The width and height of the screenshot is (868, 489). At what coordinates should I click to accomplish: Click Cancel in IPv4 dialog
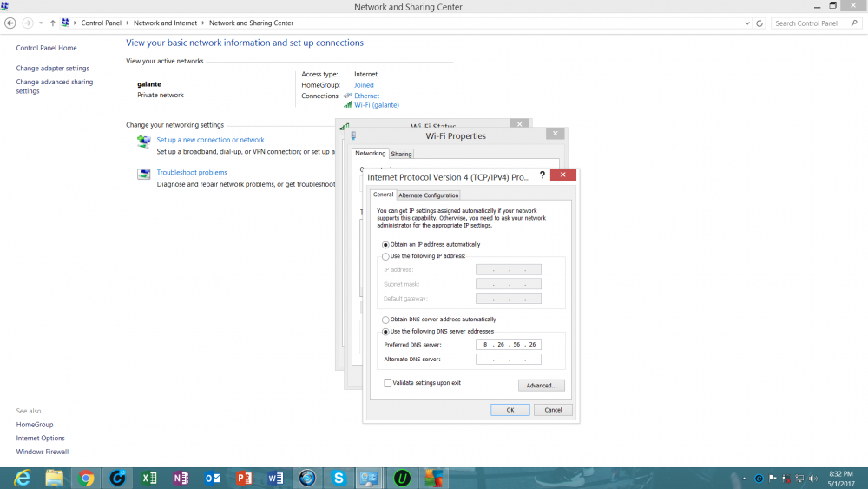tap(553, 410)
